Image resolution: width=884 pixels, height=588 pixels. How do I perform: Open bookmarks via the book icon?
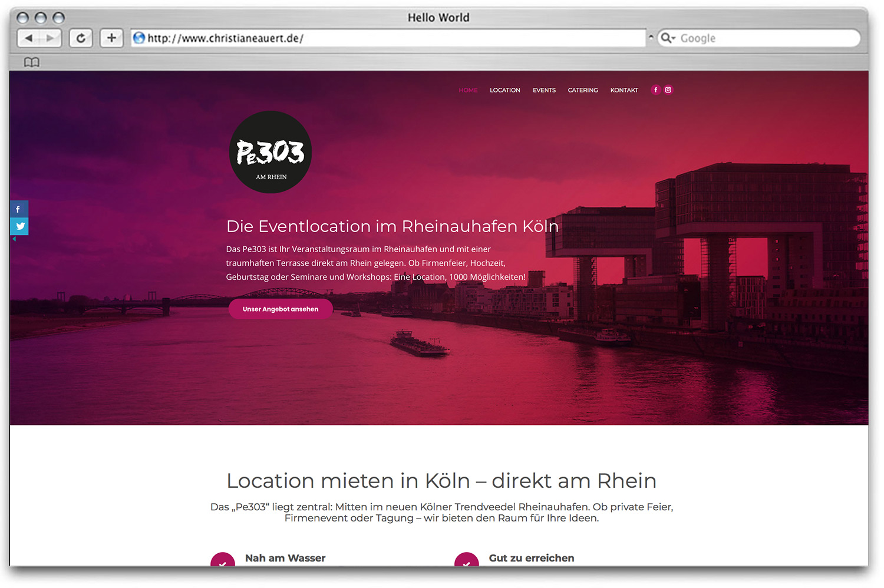[31, 62]
